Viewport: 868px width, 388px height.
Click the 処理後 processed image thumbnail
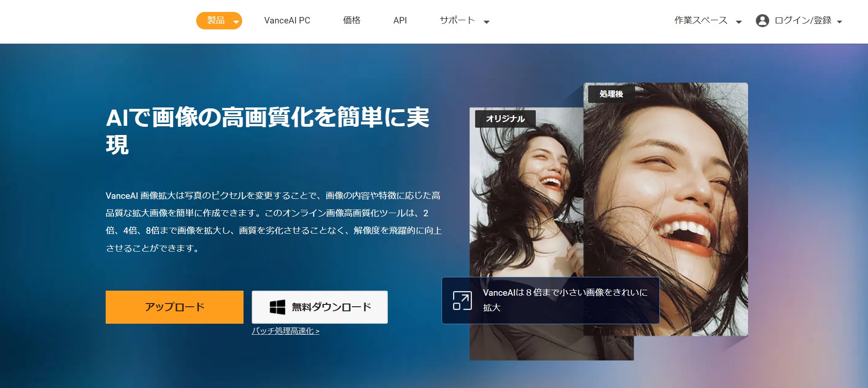point(666,209)
